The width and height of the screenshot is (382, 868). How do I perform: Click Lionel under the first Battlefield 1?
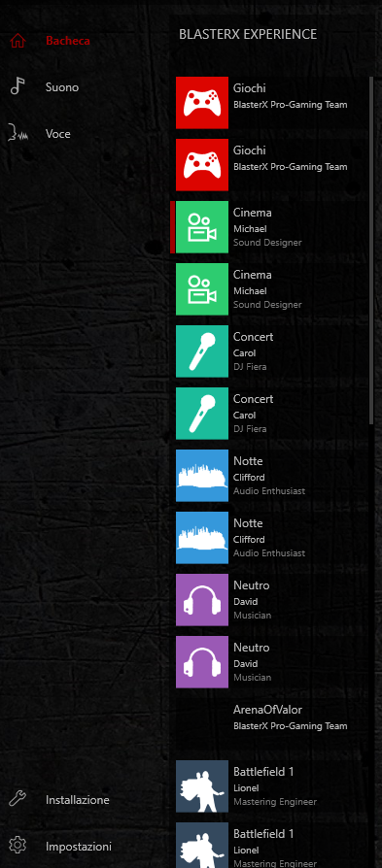coord(246,787)
